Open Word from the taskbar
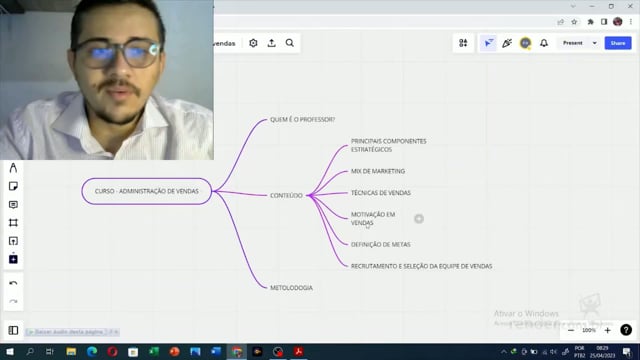Viewport: 640px width, 360px height. (x=216, y=351)
